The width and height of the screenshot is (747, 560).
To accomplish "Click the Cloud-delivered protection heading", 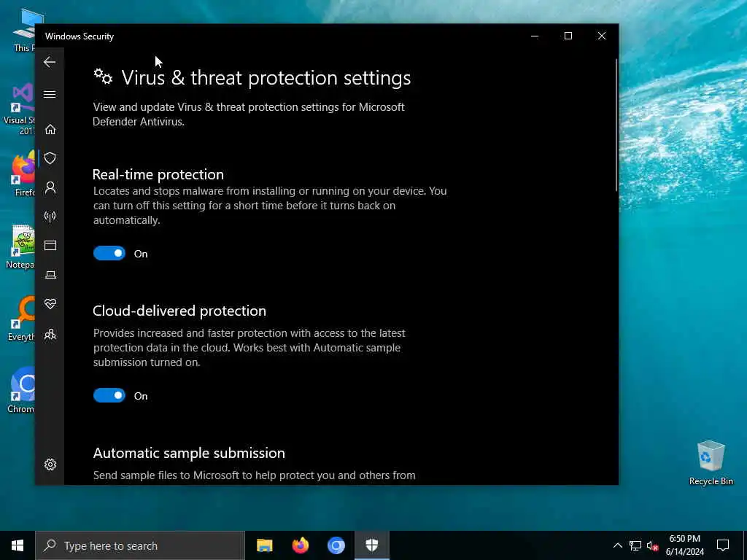I will click(179, 311).
